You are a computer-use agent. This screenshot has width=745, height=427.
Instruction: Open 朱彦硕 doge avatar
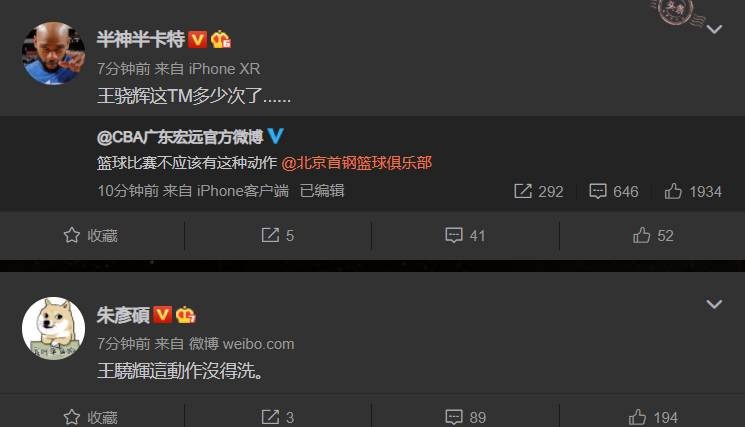(54, 328)
